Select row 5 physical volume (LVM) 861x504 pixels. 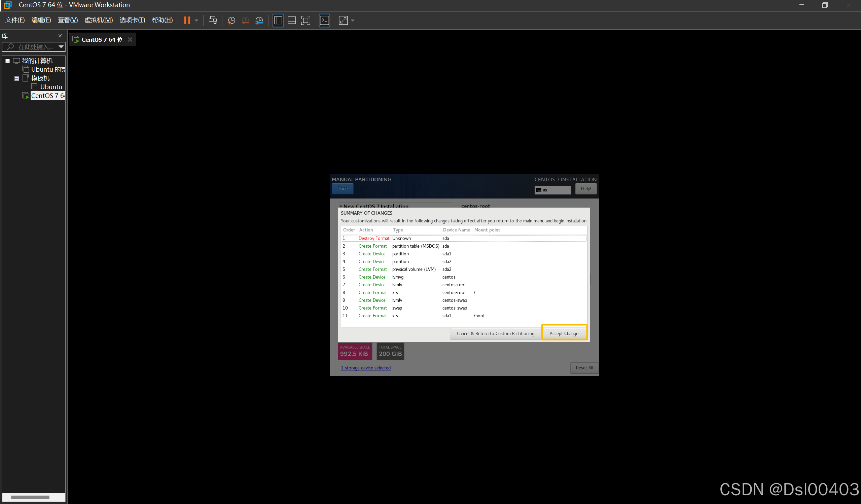(464, 269)
